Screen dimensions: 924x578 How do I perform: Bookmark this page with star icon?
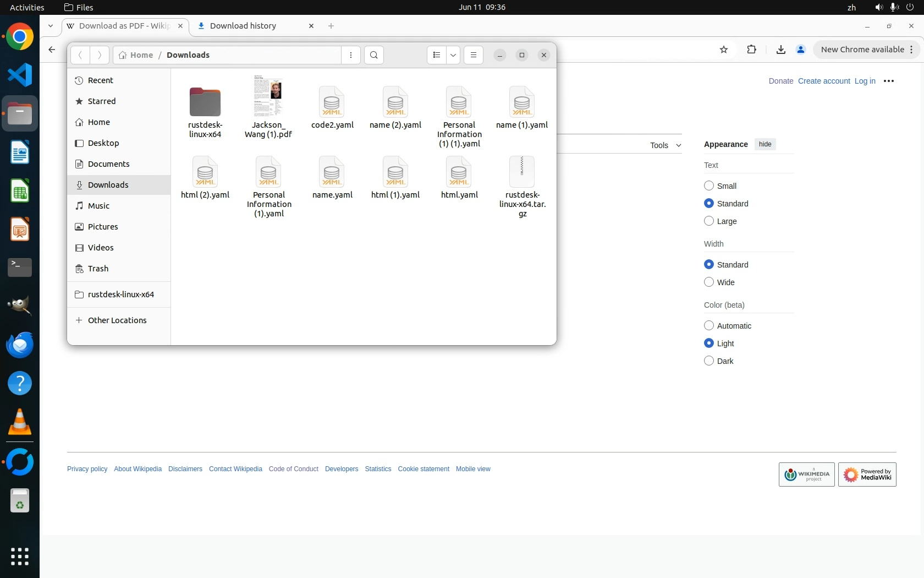[x=724, y=50]
